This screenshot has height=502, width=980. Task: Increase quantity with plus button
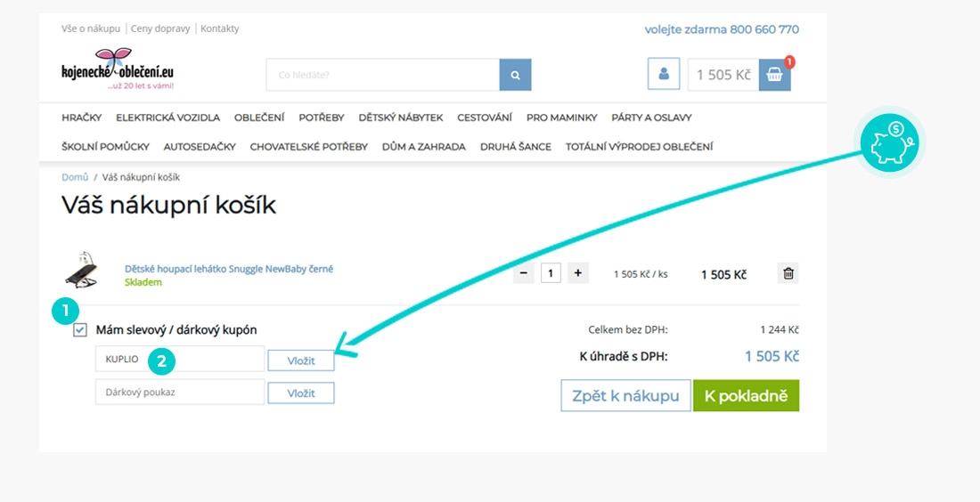point(578,273)
